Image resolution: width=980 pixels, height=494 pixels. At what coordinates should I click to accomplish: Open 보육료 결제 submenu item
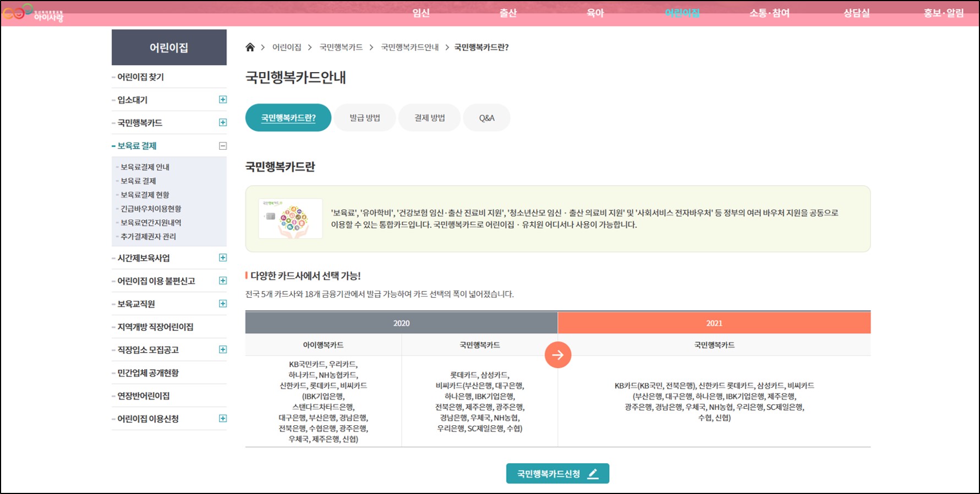138,180
